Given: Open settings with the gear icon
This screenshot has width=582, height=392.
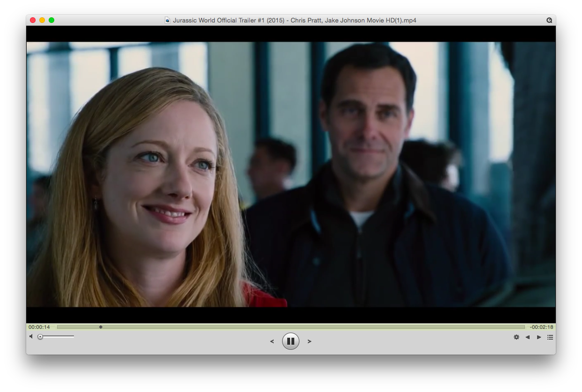Looking at the screenshot, I should point(517,337).
